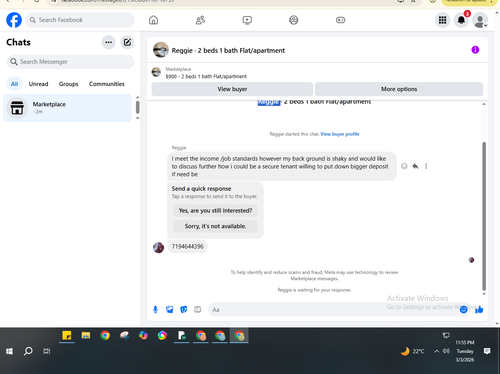Viewport: 500px width, 374px height.
Task: Click the Aa message input field
Action: click(333, 310)
